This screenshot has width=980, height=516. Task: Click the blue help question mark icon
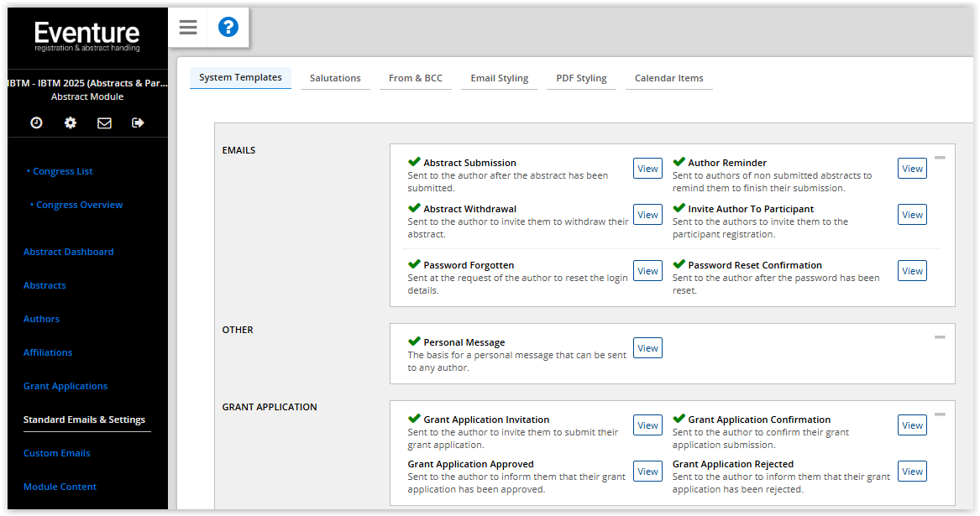[x=228, y=27]
